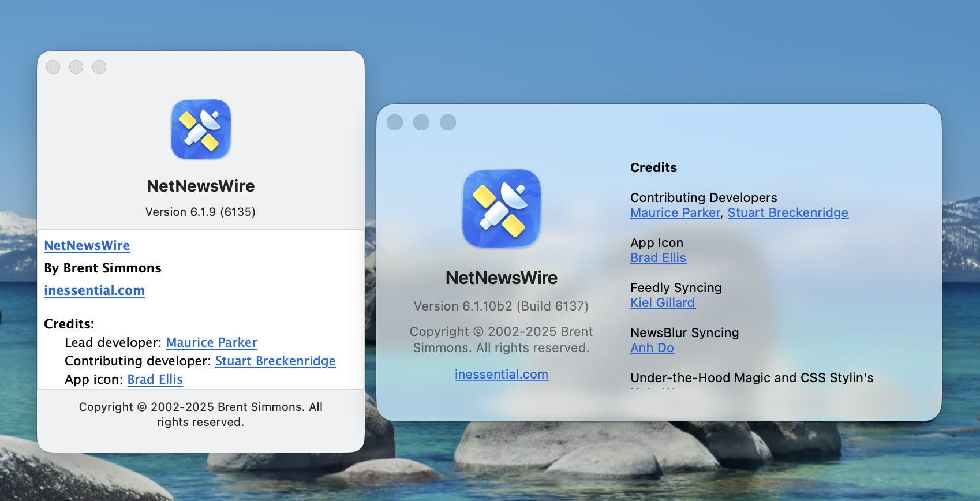This screenshot has height=501, width=980.
Task: Click the 'Version 6.1.9 (6135)' text
Action: pos(200,212)
